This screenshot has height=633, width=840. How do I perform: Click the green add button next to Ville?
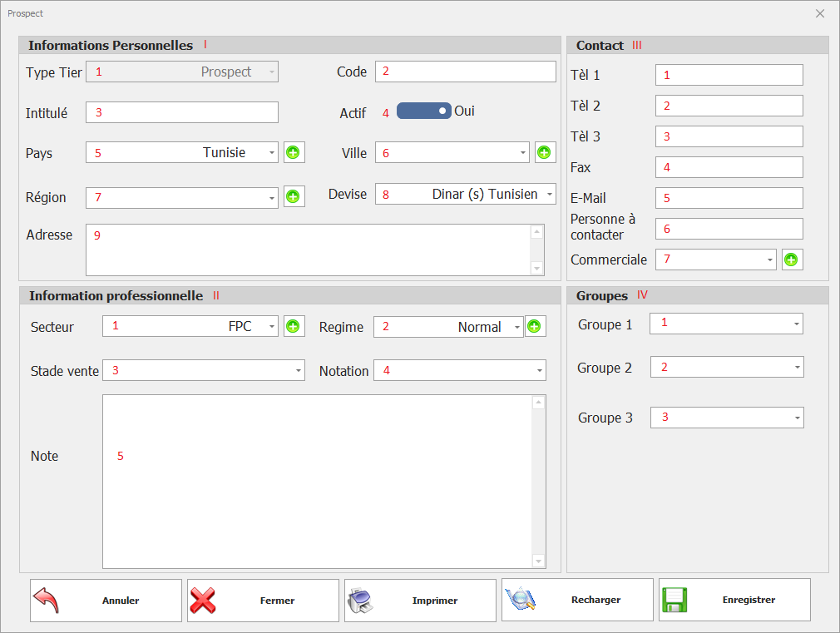click(545, 152)
